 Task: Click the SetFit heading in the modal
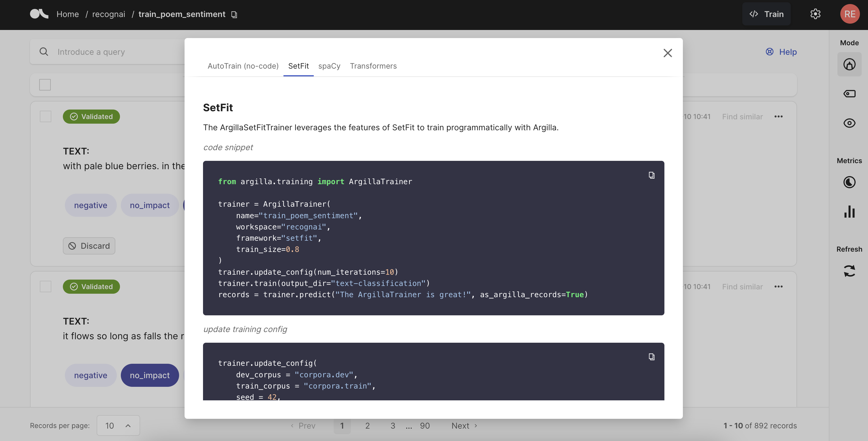click(218, 108)
